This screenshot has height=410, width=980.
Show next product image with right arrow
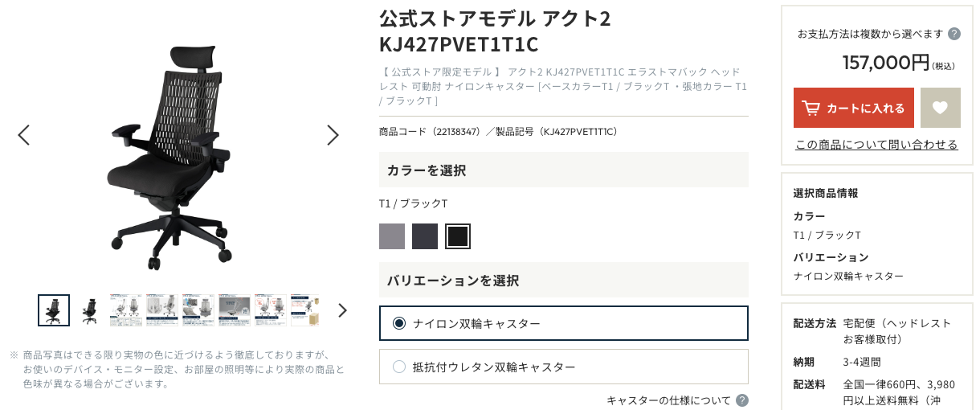pyautogui.click(x=333, y=135)
